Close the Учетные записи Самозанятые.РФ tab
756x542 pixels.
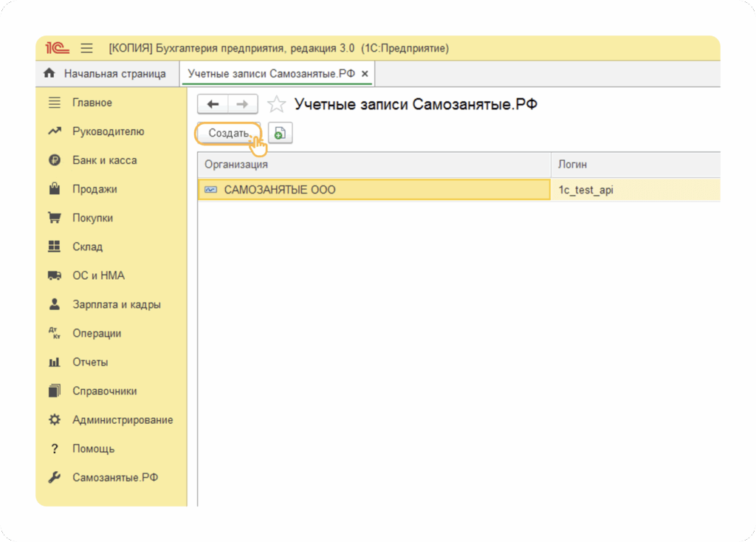pyautogui.click(x=365, y=74)
